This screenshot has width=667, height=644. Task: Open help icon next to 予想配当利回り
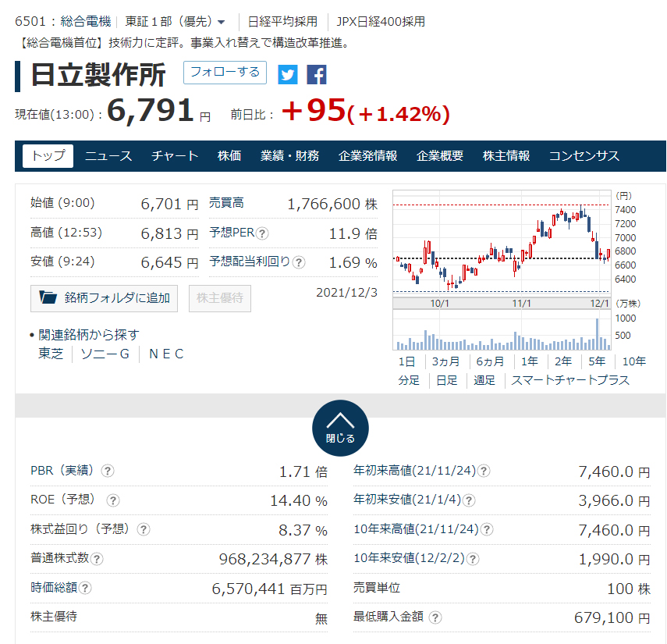299,262
